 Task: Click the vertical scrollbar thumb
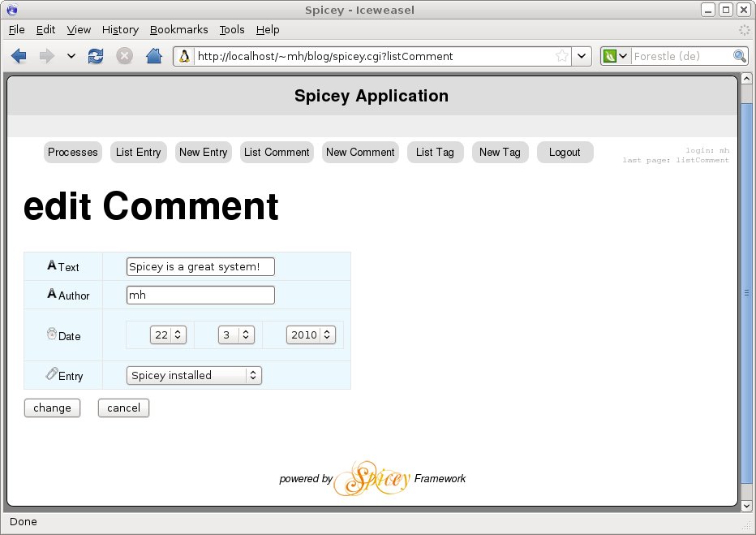tap(746, 292)
